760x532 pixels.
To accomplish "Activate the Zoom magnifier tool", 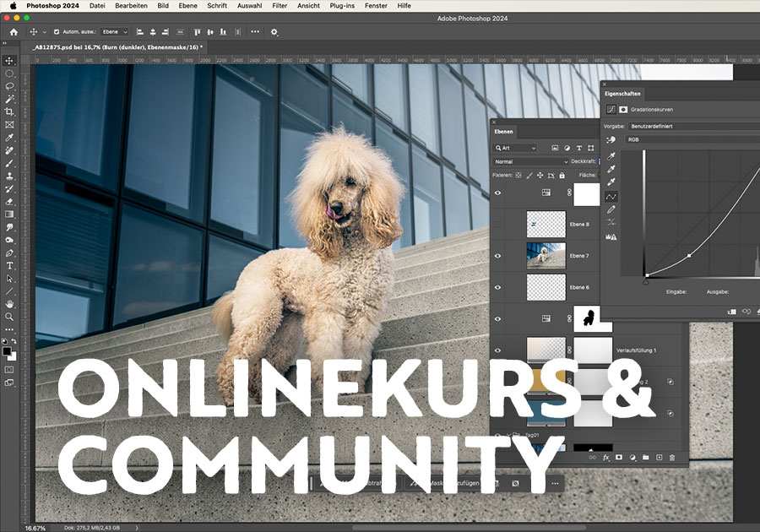I will coord(9,317).
